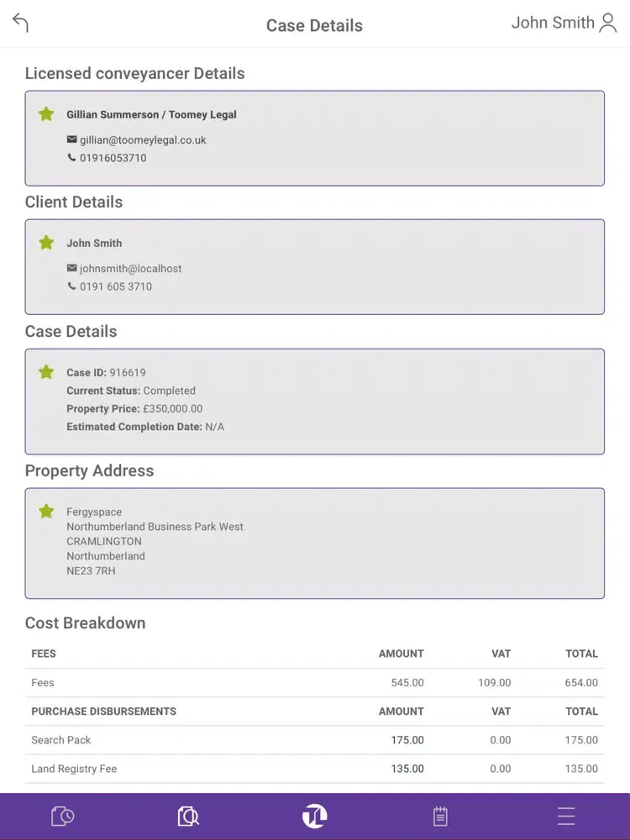
Task: Tap the star in Client Details card
Action: coord(46,243)
